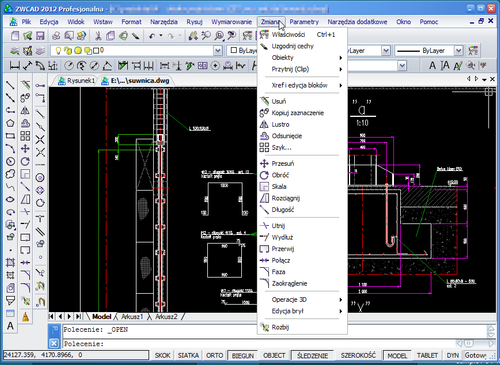Viewport: 500px width, 365px height.
Task: Expand the Operacje 3D submenu
Action: tap(302, 300)
